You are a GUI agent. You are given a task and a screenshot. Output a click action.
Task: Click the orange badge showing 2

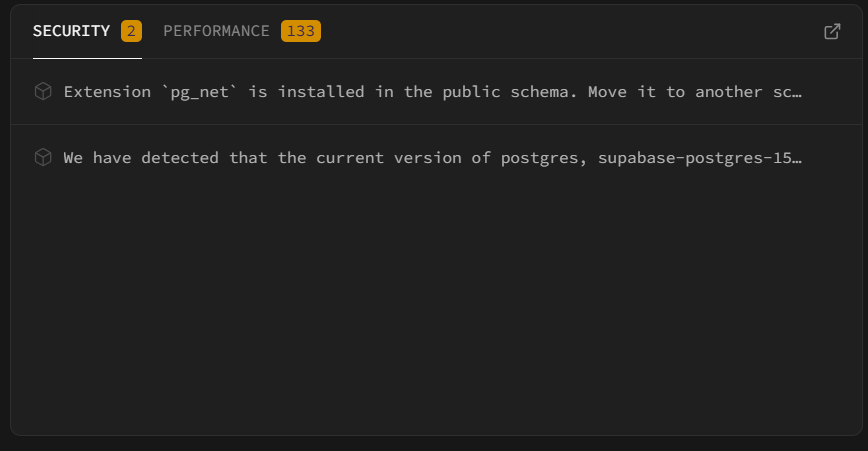(131, 31)
